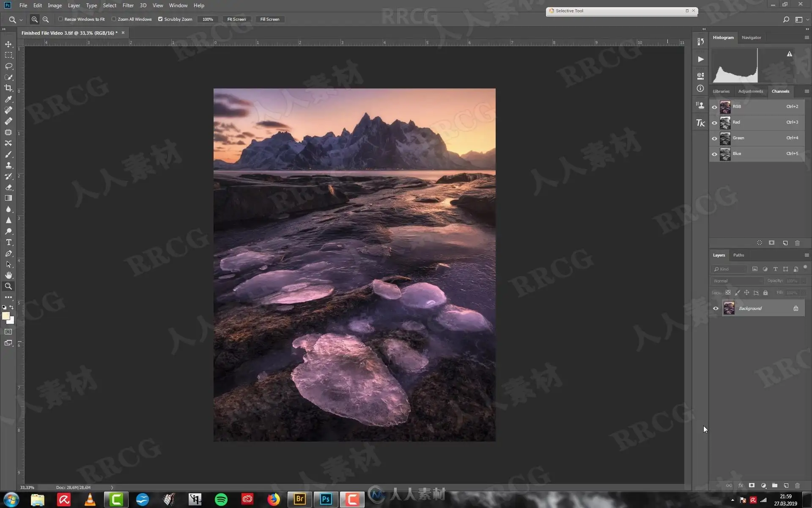Click the Fit Screen button

click(236, 19)
